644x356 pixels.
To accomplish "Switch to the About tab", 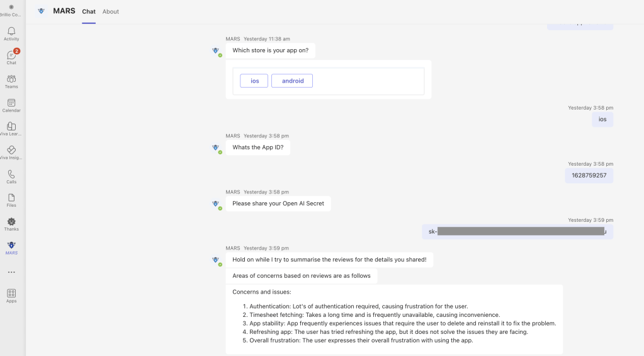I will tap(111, 11).
